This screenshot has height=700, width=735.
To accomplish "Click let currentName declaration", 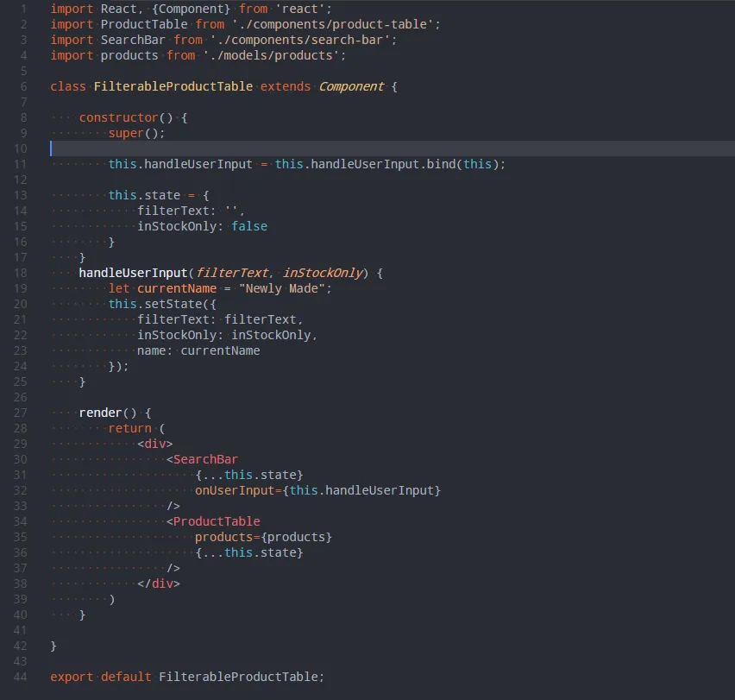I will point(162,288).
